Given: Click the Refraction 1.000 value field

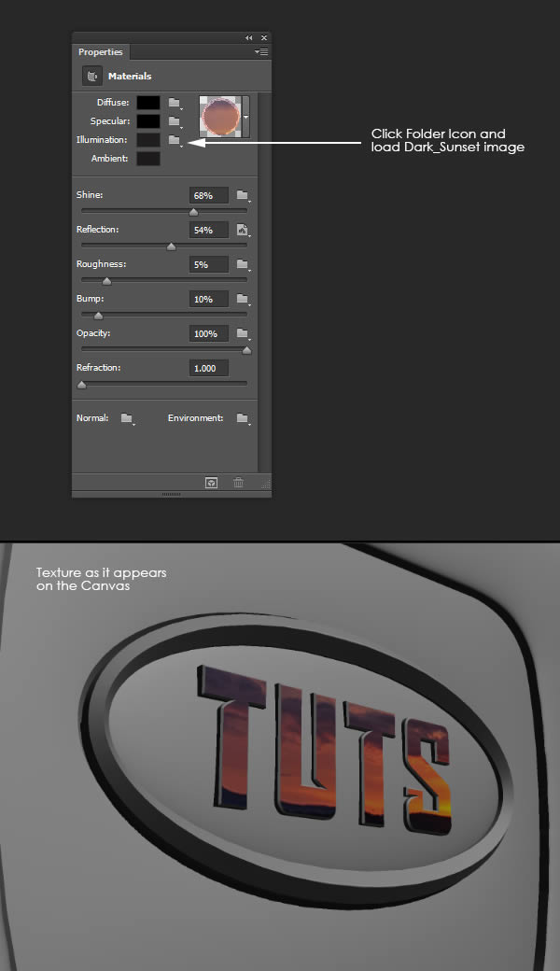Looking at the screenshot, I should 208,369.
